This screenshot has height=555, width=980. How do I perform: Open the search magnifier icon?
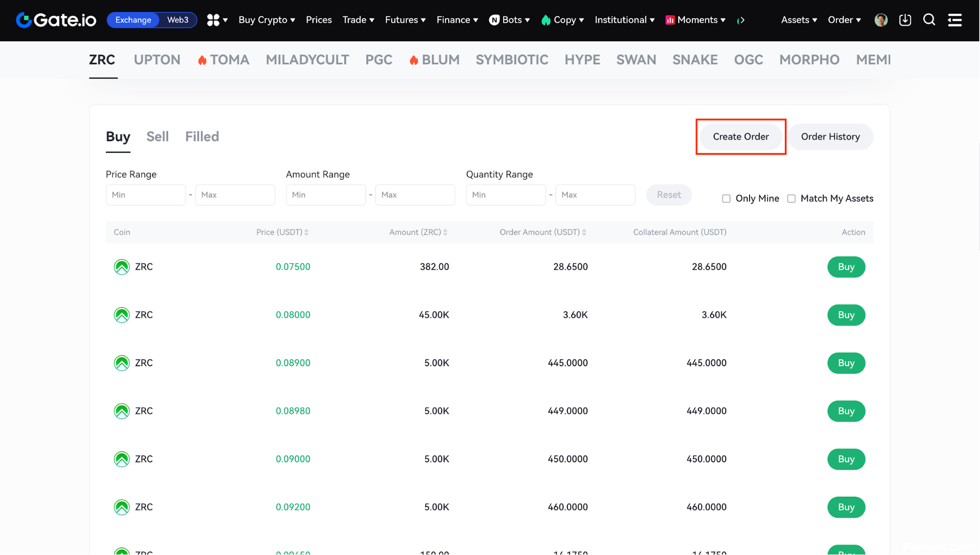[929, 20]
